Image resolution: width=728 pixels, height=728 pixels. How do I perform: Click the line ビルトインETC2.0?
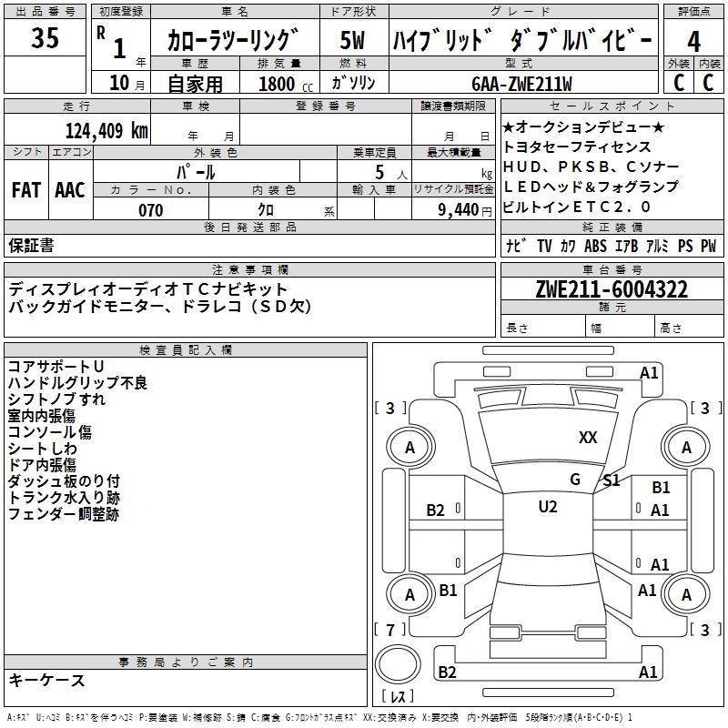coord(577,207)
